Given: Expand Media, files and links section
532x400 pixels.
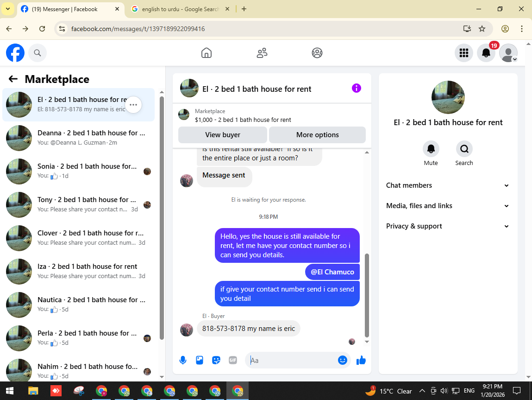Looking at the screenshot, I should tap(448, 206).
